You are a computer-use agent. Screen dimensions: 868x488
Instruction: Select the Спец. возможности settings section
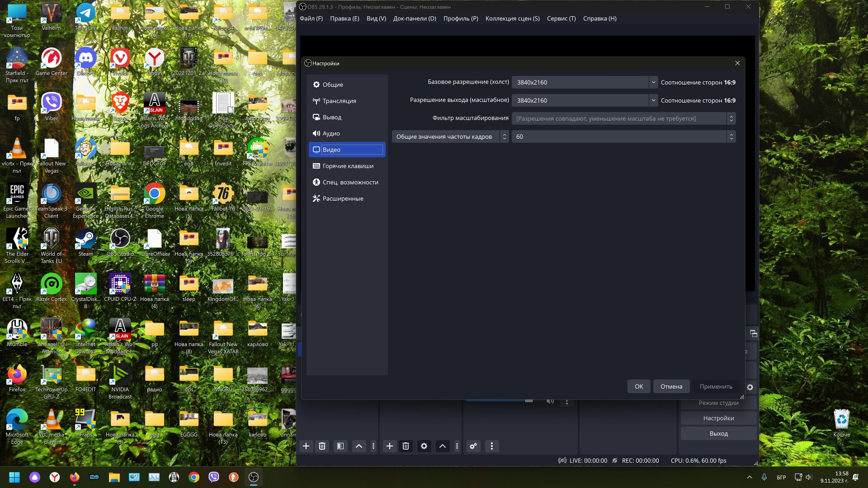tap(350, 182)
